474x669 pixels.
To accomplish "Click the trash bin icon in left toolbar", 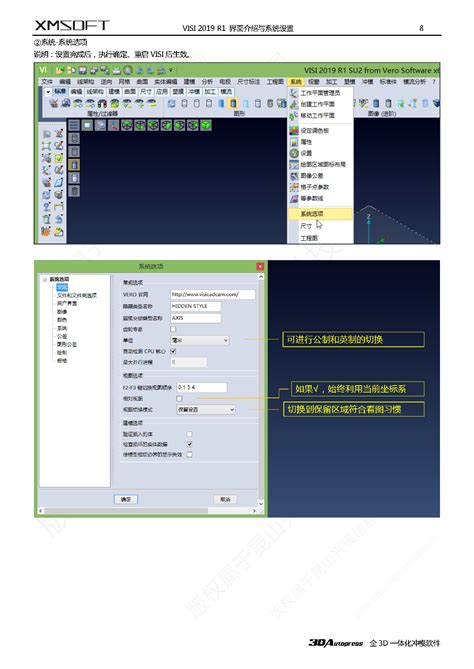I will pyautogui.click(x=47, y=219).
